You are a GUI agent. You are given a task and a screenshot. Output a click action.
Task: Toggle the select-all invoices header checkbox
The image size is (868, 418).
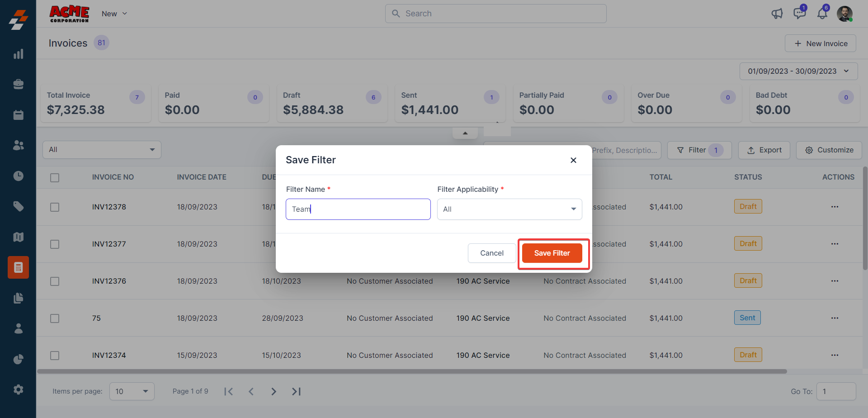point(55,178)
